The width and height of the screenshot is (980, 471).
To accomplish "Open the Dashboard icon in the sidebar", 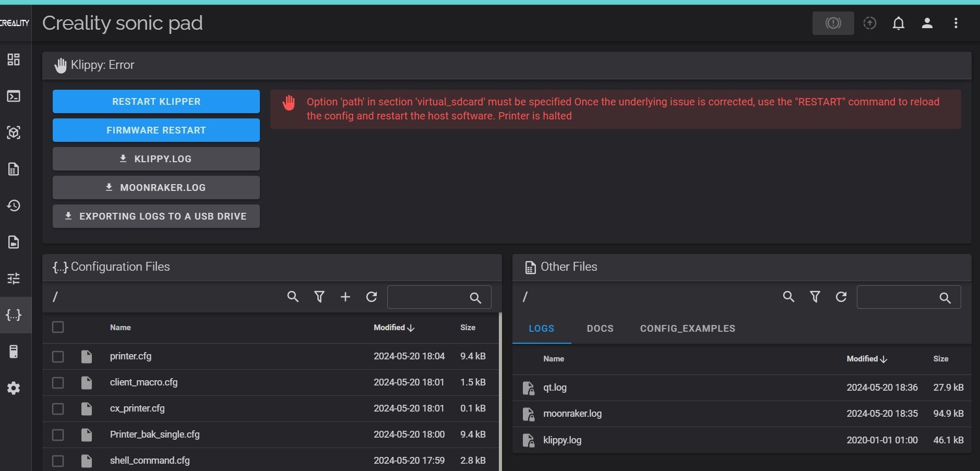I will pyautogui.click(x=14, y=59).
